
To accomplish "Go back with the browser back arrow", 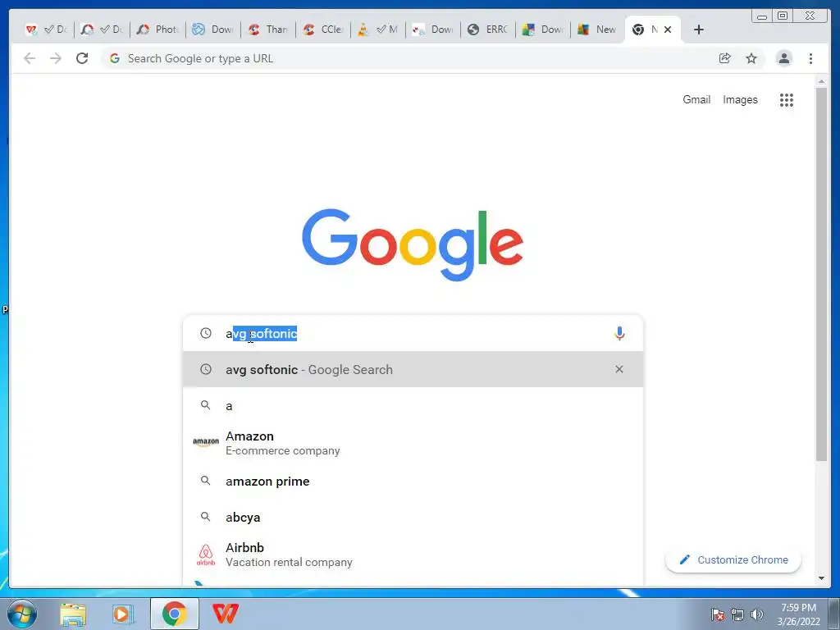I will (x=30, y=58).
